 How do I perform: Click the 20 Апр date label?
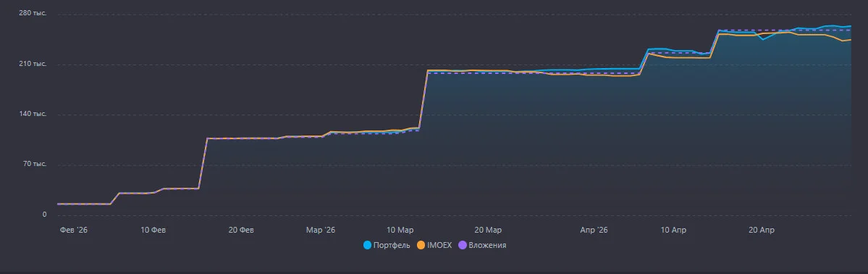point(762,230)
